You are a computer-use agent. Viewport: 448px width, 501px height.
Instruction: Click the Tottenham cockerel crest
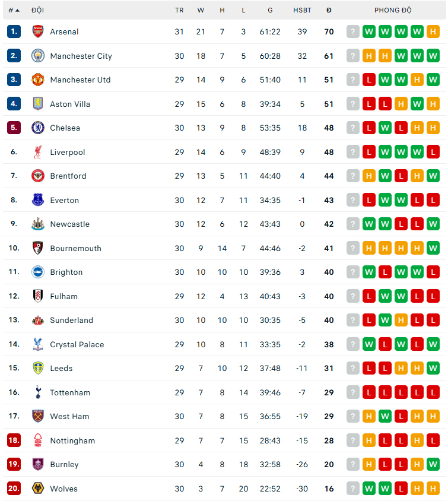click(x=37, y=392)
